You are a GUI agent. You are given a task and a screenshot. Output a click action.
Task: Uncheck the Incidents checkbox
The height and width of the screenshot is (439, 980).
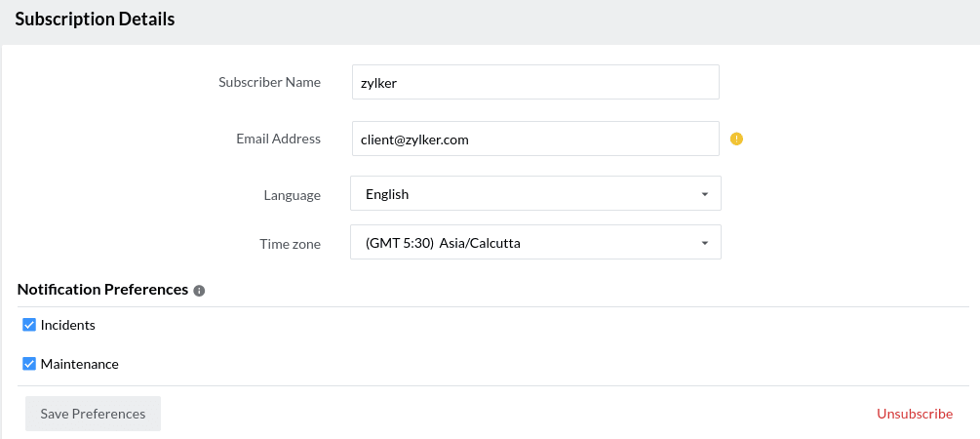(29, 325)
